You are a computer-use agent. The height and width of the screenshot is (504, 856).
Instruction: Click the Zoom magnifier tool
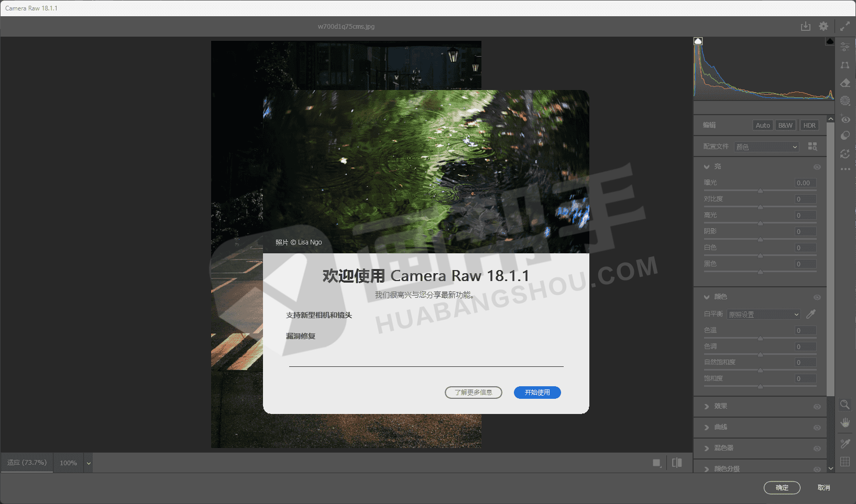845,405
